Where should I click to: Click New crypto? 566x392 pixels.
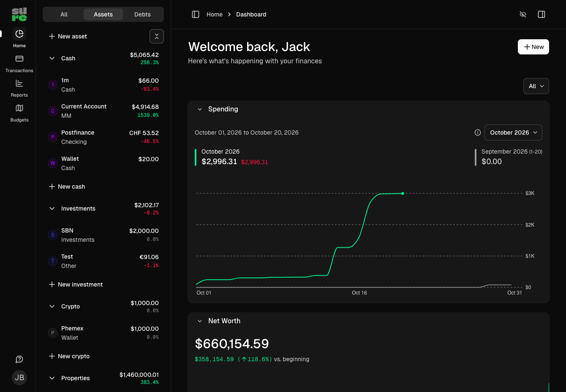69,356
